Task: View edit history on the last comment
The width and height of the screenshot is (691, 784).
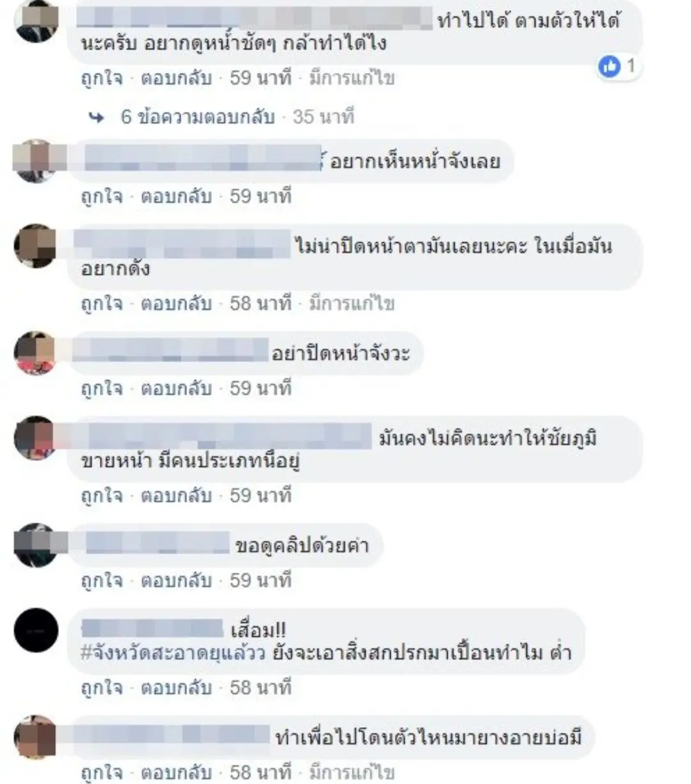Action: point(352,772)
